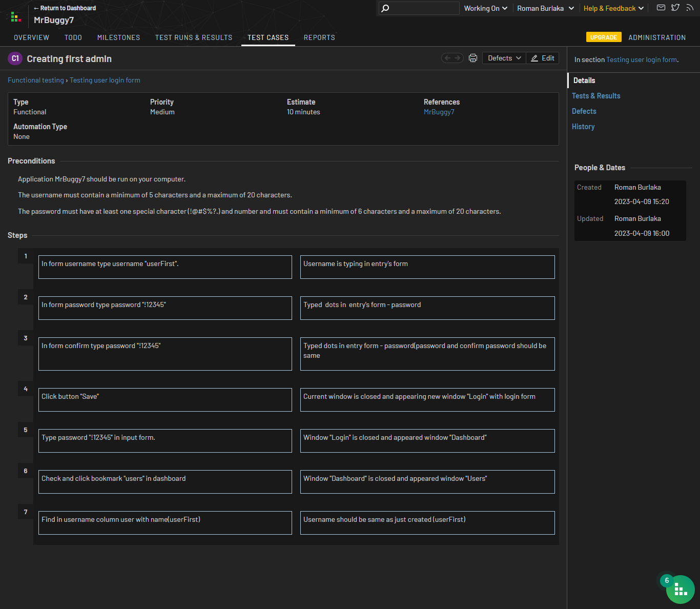700x609 pixels.
Task: Open the mail envelope icon
Action: [661, 8]
